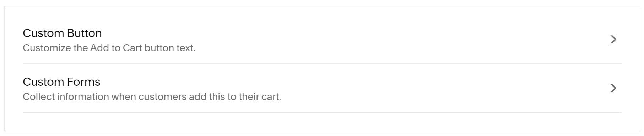644x136 pixels.
Task: Click the chevron arrow beside Custom Forms
Action: pyautogui.click(x=613, y=88)
